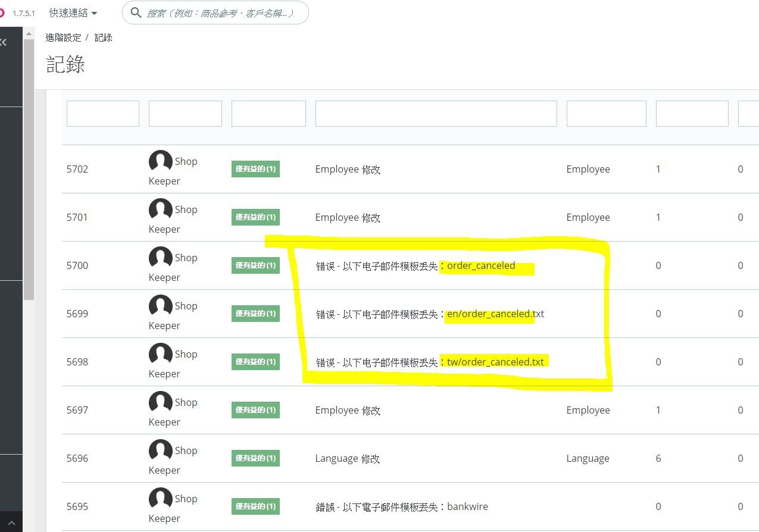Viewport: 759px width, 532px height.
Task: Click severity badge in row 5702
Action: [256, 169]
